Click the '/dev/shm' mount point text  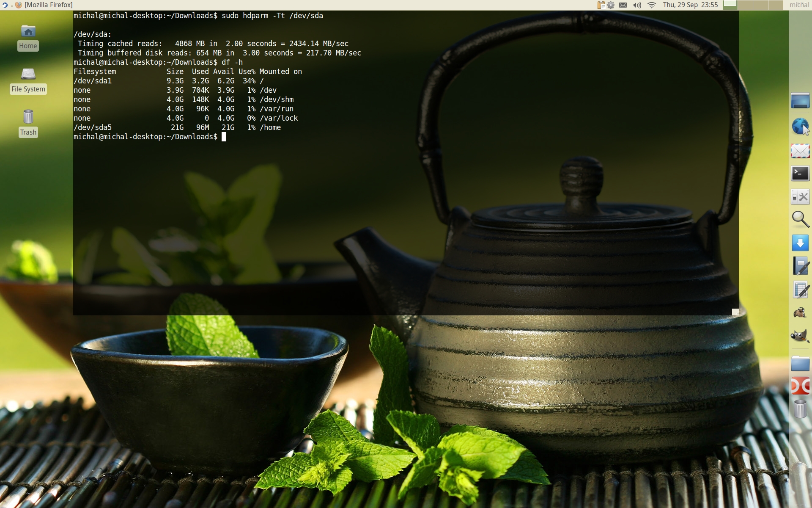coord(277,99)
